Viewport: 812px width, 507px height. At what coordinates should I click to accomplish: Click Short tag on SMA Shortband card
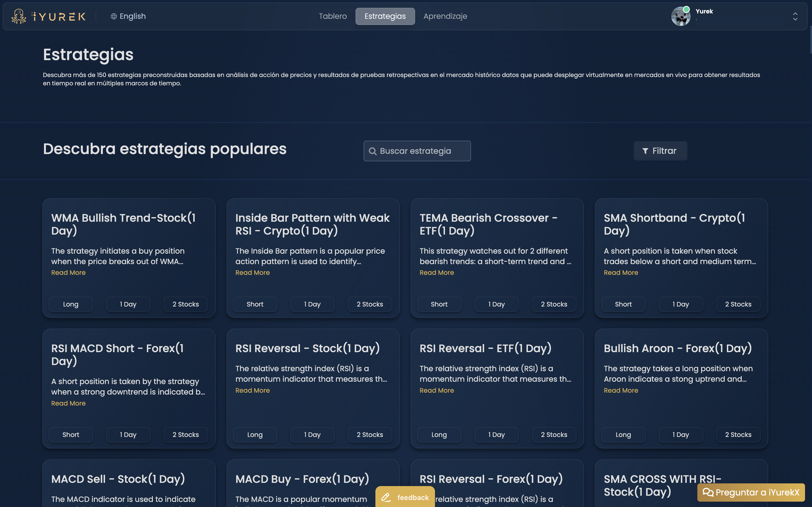623,304
